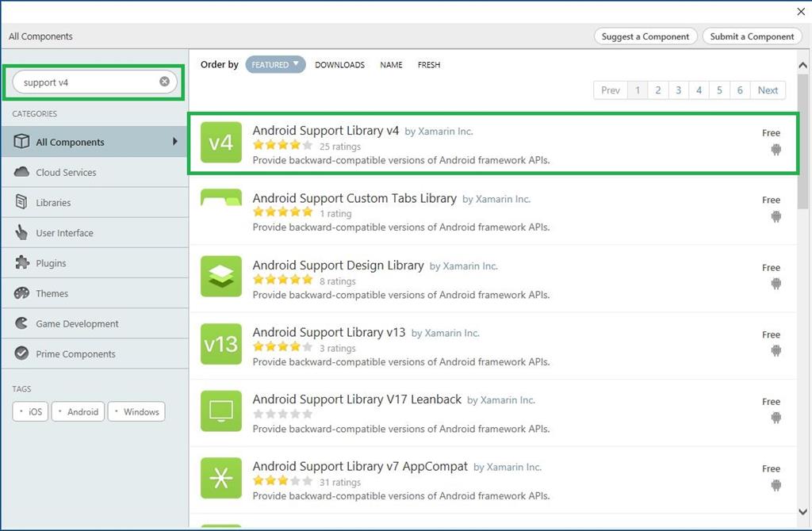Screen dimensions: 812x531
Task: Order results by FRESH
Action: pos(429,65)
